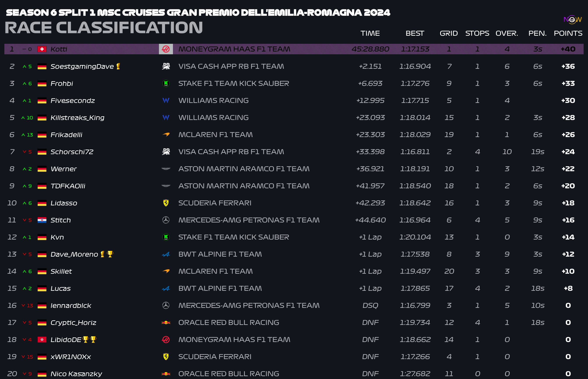Click the Aston Martin logo in Werner's row
The width and height of the screenshot is (588, 379).
coord(166,169)
